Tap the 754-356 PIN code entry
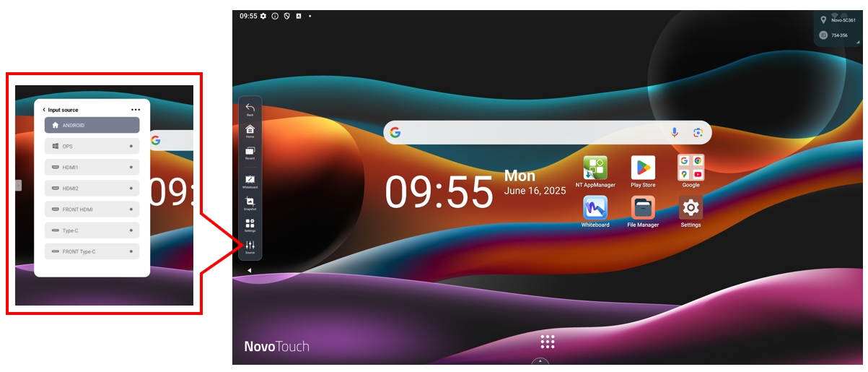 (834, 35)
